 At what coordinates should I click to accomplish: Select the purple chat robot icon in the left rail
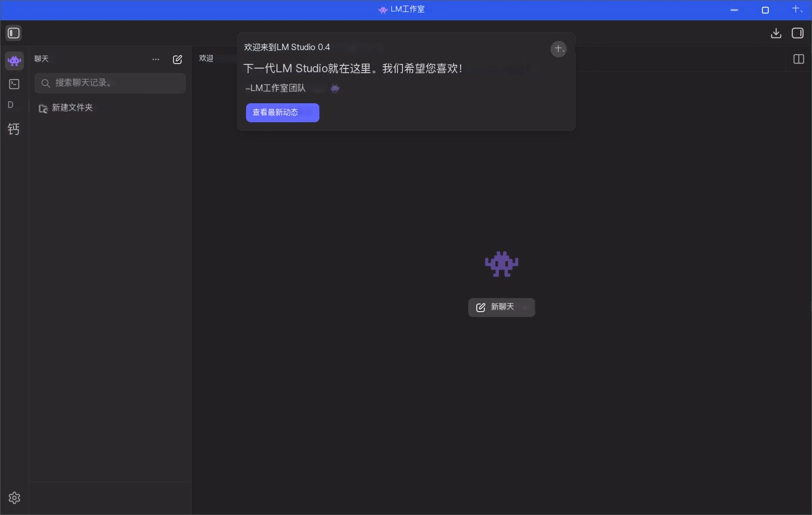pos(14,60)
